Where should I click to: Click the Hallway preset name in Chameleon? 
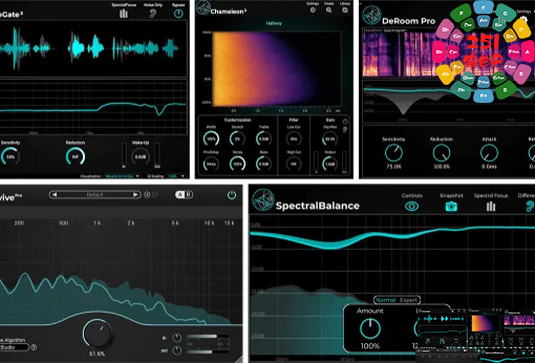pyautogui.click(x=274, y=23)
